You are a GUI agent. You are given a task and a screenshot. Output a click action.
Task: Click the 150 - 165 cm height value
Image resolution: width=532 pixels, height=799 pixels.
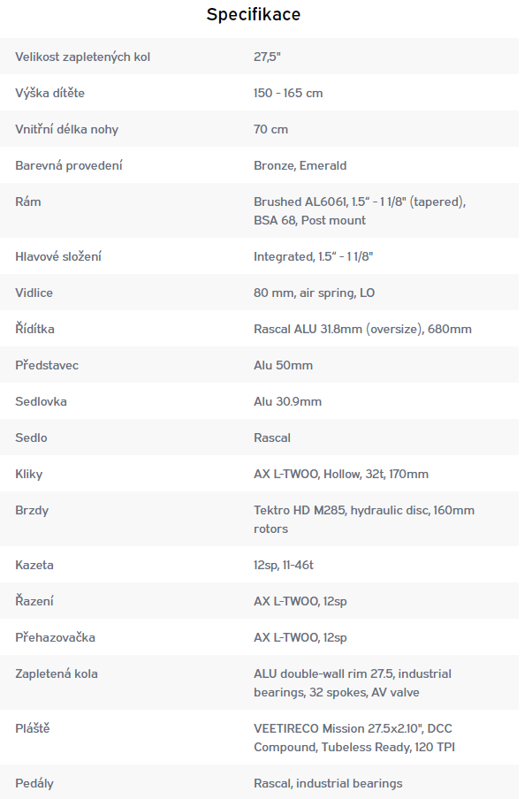288,93
